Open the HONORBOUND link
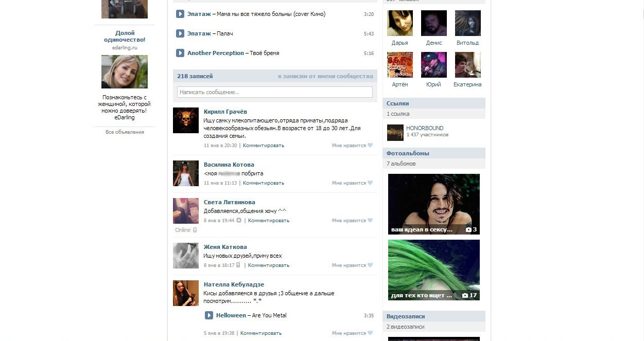Viewport: 644px width, 341px height. tap(424, 128)
